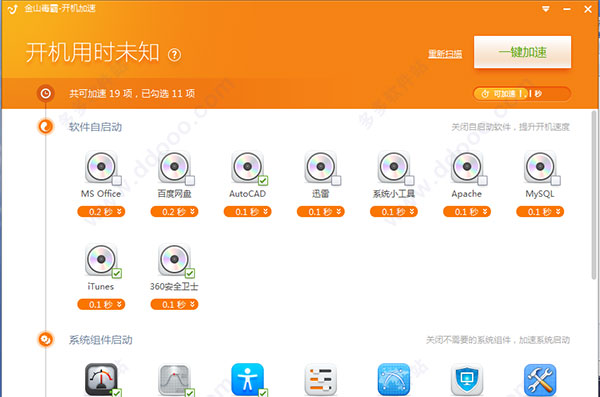The height and width of the screenshot is (397, 600).
Task: Click the AutoCAD startup item icon
Action: click(247, 167)
